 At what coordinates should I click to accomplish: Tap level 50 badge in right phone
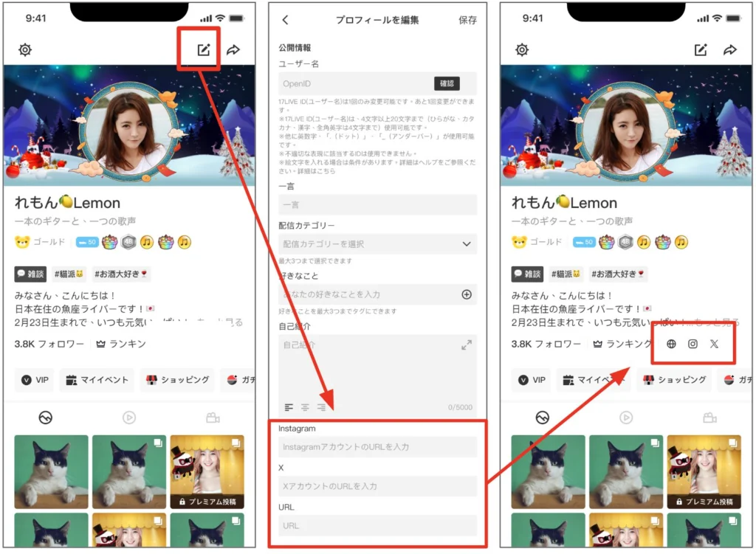585,242
